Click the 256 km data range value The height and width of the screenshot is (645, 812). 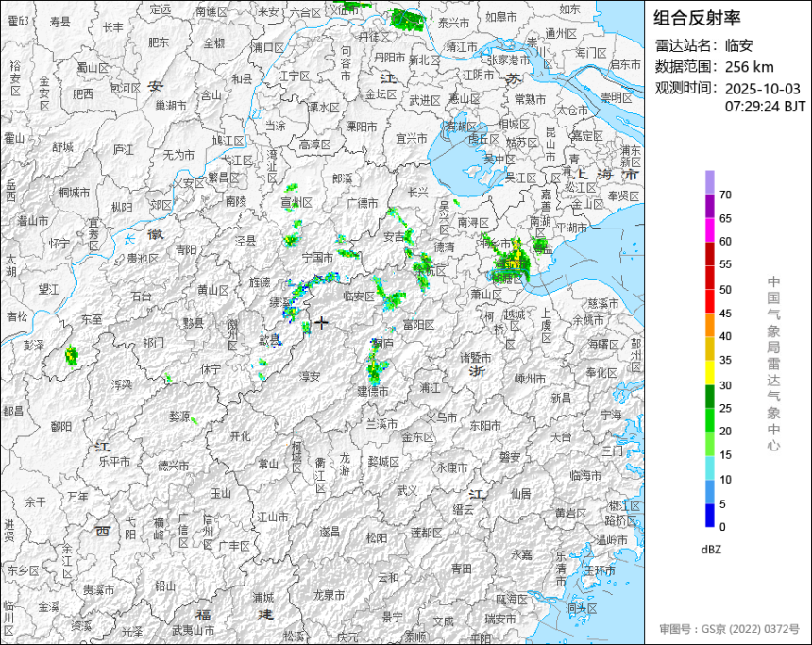click(x=750, y=67)
